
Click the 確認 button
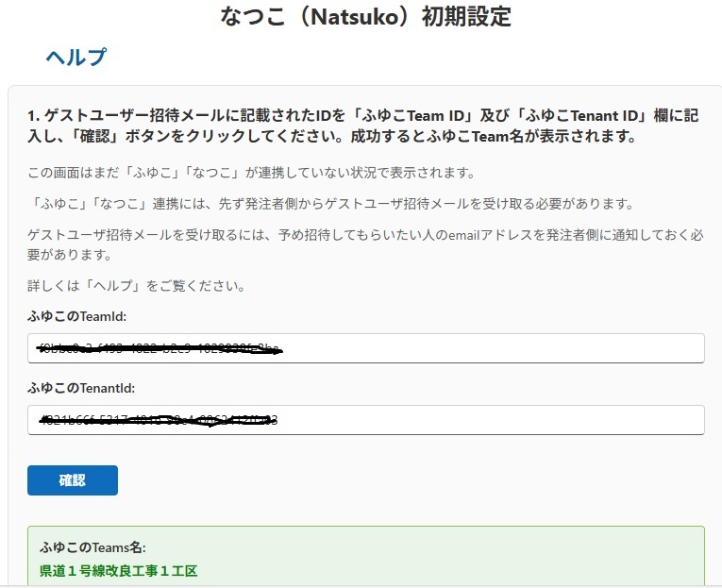[x=73, y=480]
